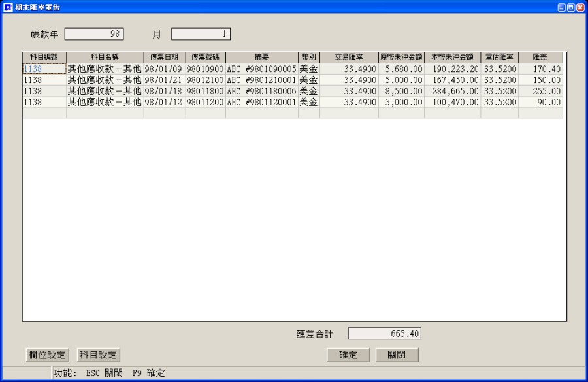Click the 帳款年 input field
This screenshot has height=382, width=588.
94,34
